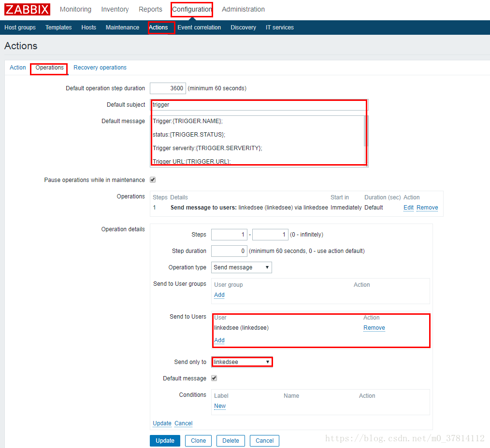Open the Inventory menu
The height and width of the screenshot is (448, 490).
pyautogui.click(x=115, y=9)
